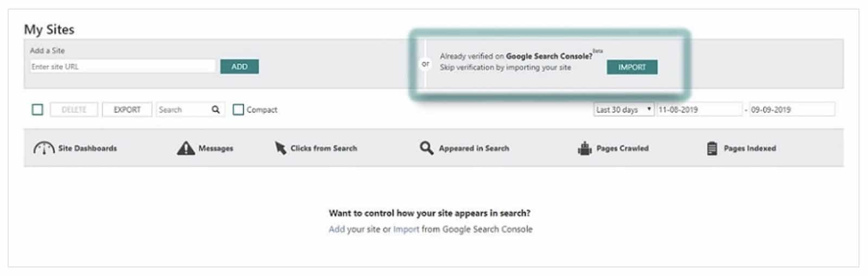The height and width of the screenshot is (276, 868).
Task: Click the start date field 11-08-2019
Action: pyautogui.click(x=699, y=109)
